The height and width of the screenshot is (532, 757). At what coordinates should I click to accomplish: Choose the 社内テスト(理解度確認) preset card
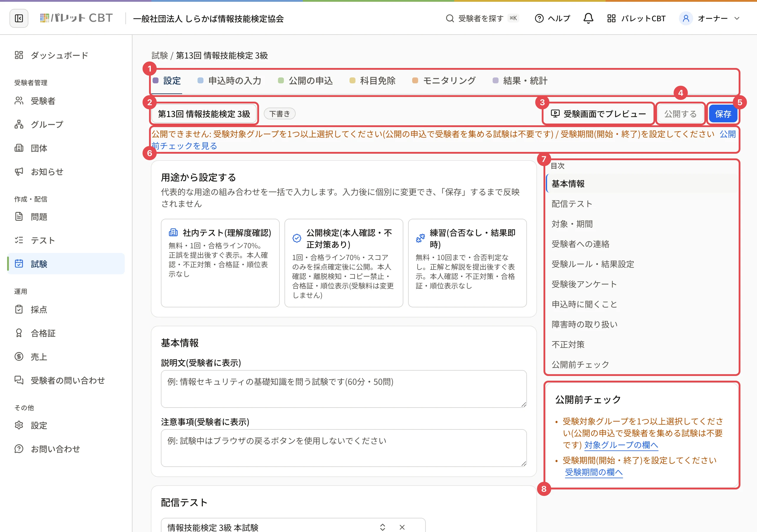(x=220, y=263)
